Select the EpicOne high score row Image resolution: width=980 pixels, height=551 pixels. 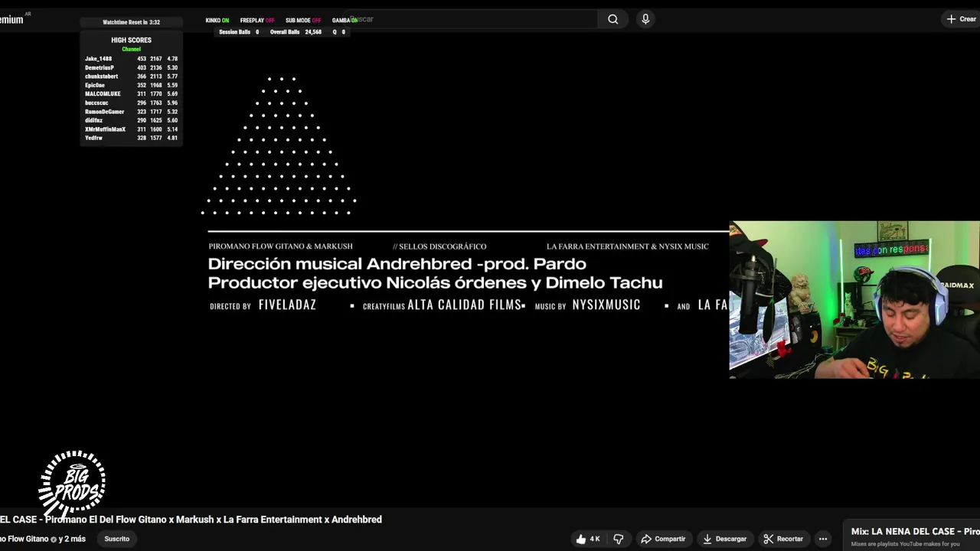click(131, 86)
